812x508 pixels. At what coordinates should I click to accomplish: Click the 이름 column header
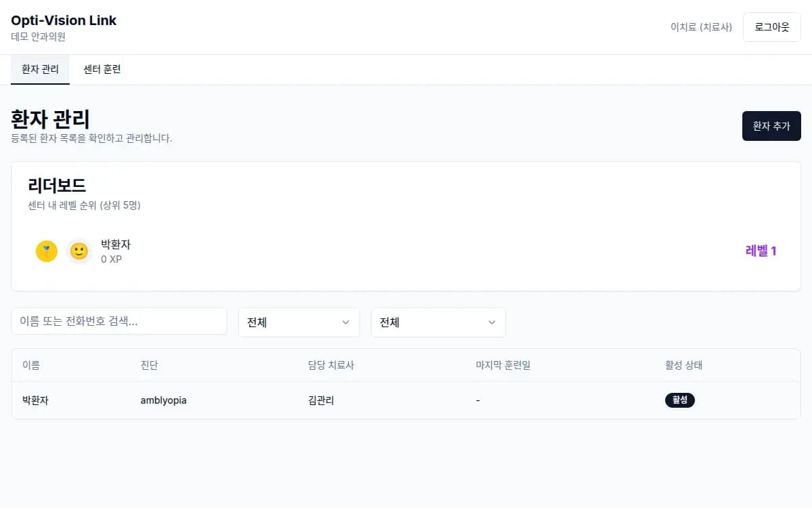coord(31,365)
